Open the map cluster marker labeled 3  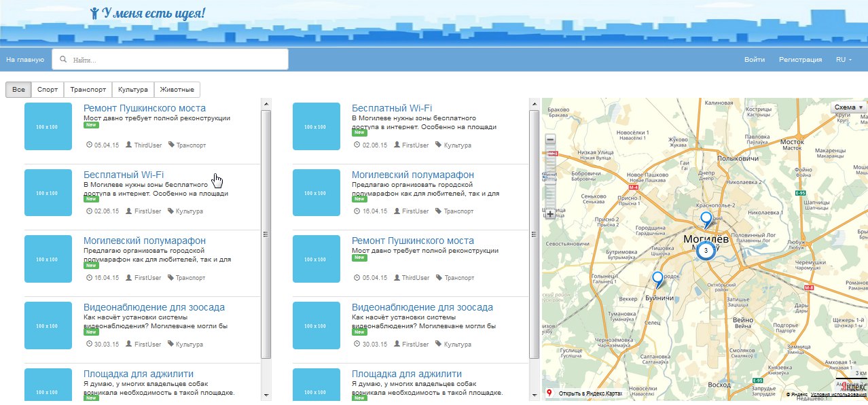[706, 251]
